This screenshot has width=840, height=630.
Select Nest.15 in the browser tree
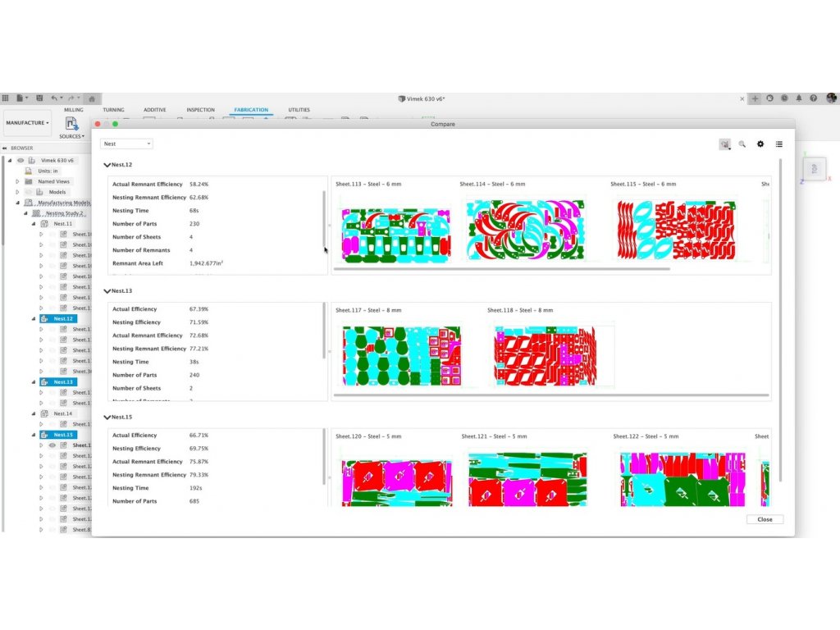click(x=58, y=435)
